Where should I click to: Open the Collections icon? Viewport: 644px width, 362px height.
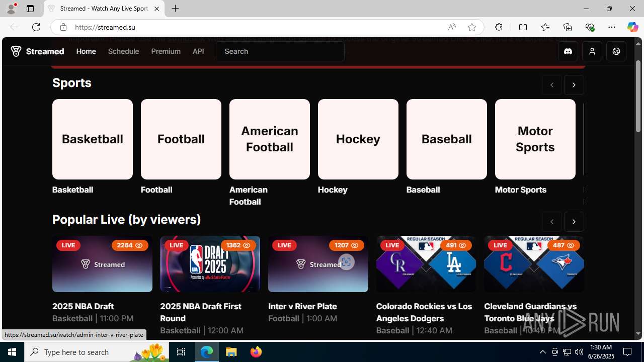click(x=568, y=27)
